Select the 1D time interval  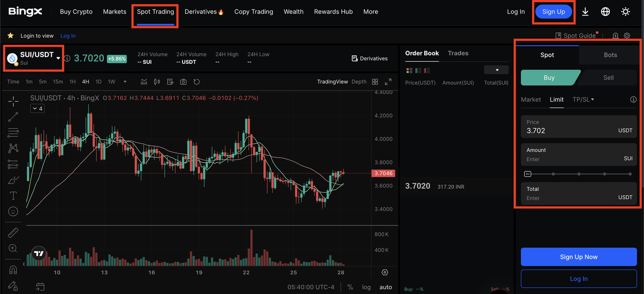pyautogui.click(x=99, y=82)
